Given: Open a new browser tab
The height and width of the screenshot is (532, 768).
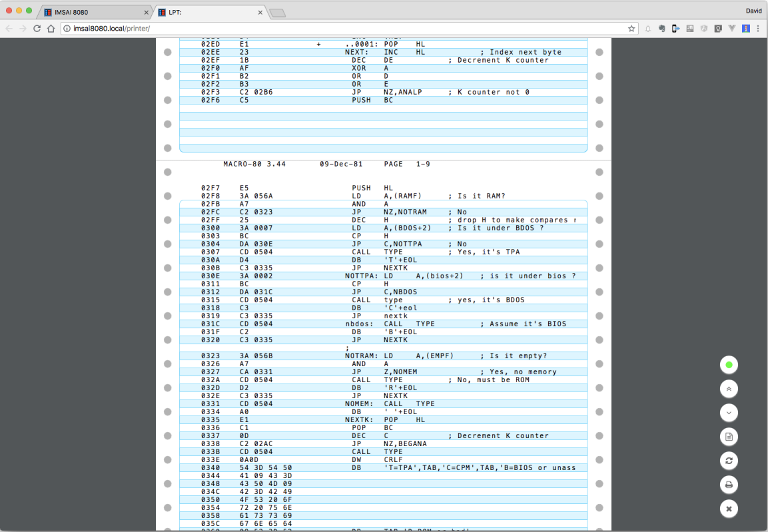Looking at the screenshot, I should [277, 13].
